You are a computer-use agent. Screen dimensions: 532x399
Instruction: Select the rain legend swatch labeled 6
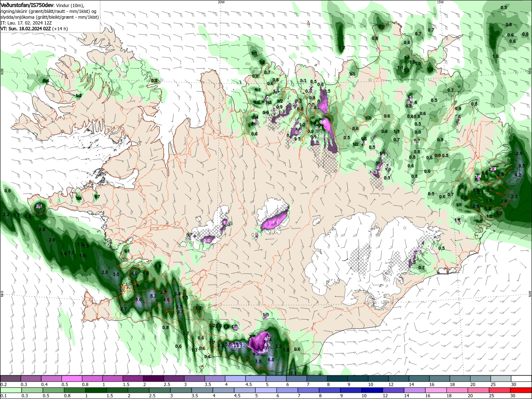pyautogui.click(x=287, y=390)
